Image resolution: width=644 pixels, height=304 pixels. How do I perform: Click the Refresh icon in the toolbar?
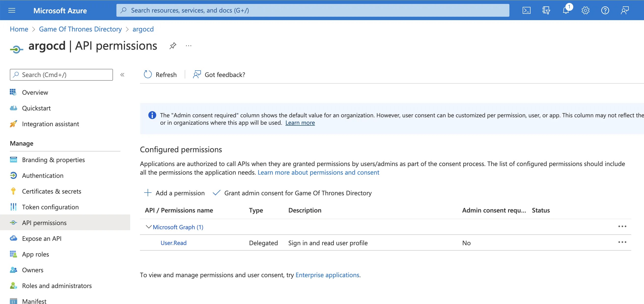tap(148, 74)
